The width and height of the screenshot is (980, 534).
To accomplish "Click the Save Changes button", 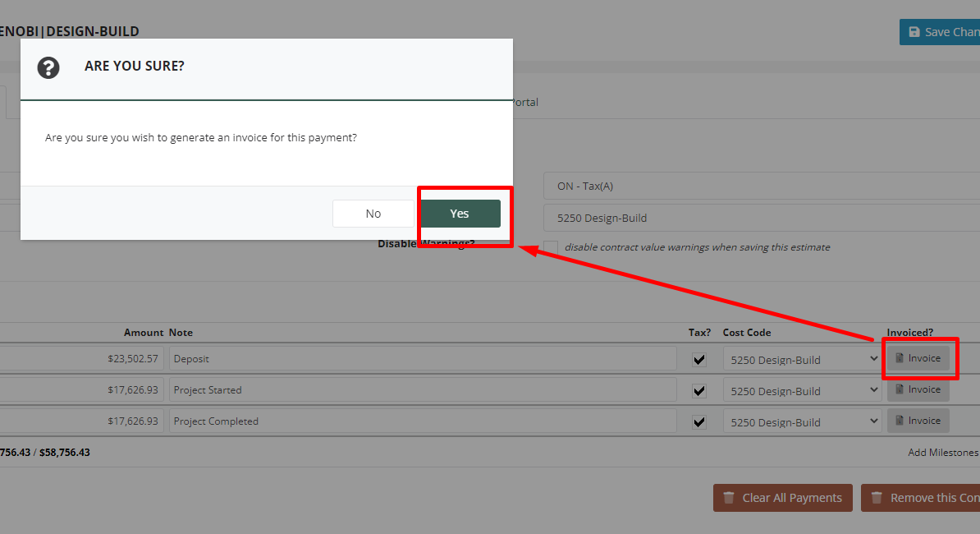I will click(x=944, y=31).
